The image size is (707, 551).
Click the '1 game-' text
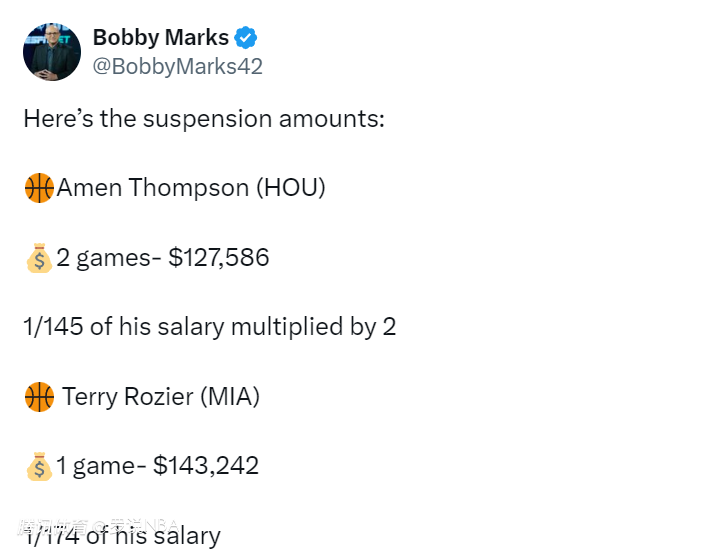(101, 466)
